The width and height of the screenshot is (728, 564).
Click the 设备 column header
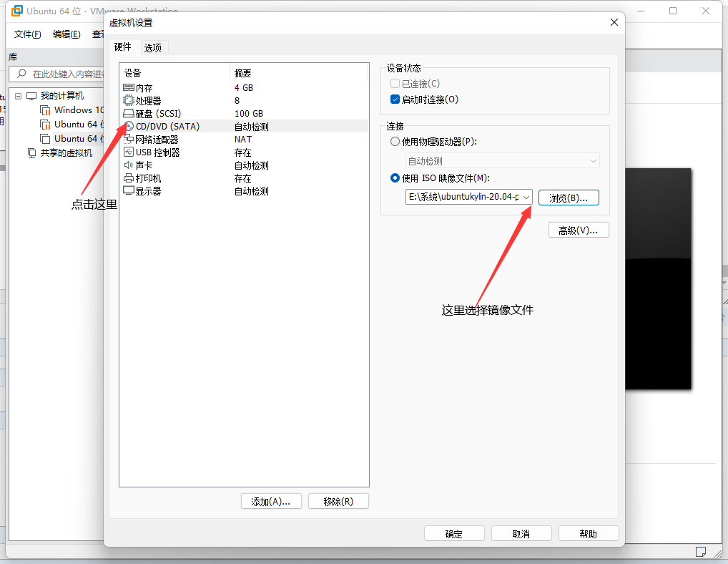[175, 73]
